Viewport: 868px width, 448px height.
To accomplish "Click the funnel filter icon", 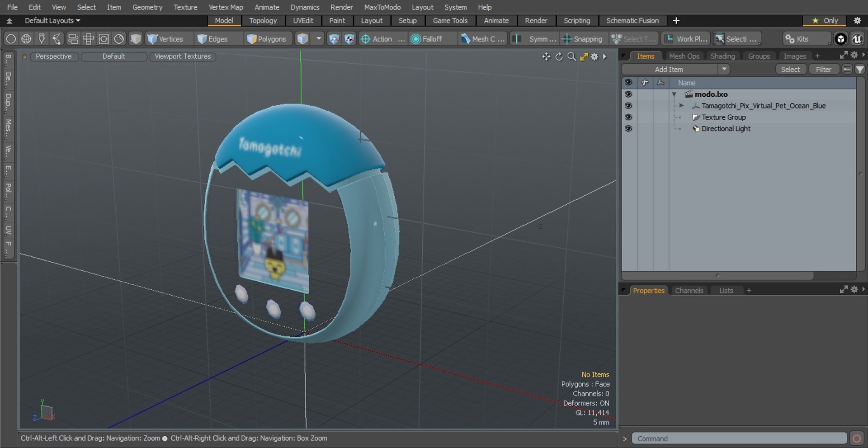I will [859, 69].
